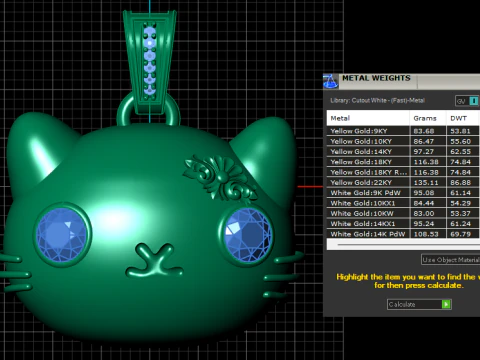Click the 86.88 DWT value
The image size is (480, 360).
click(x=460, y=183)
